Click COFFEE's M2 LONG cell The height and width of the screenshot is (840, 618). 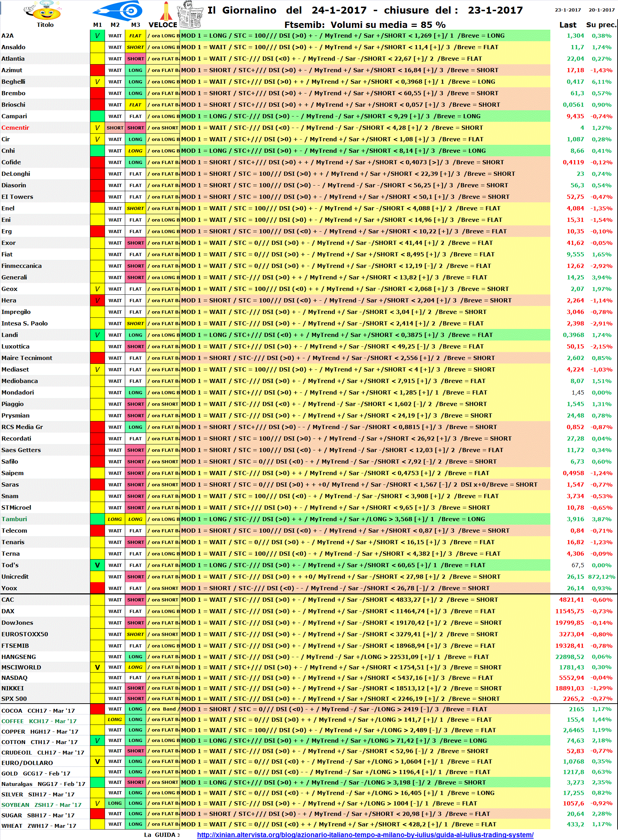pos(115,719)
